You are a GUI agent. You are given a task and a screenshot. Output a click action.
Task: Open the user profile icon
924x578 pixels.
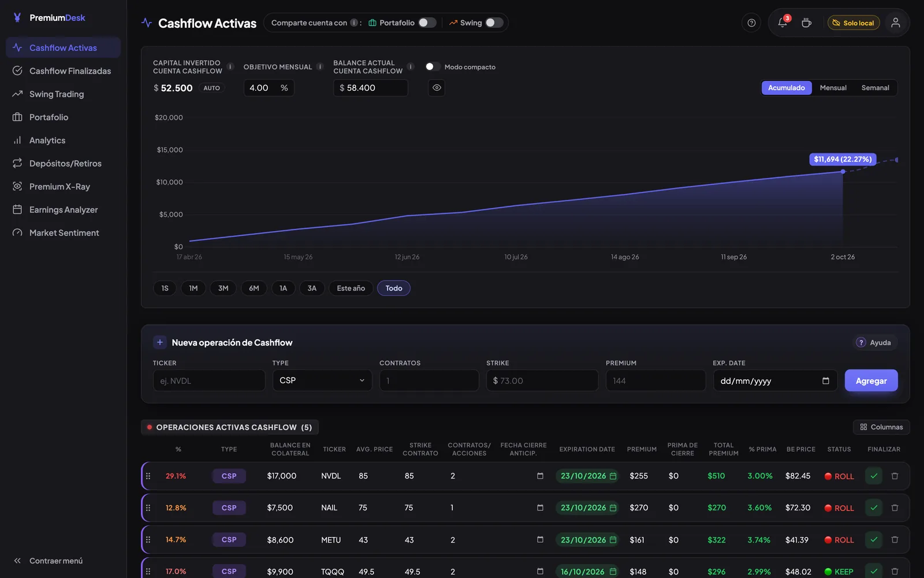(895, 23)
